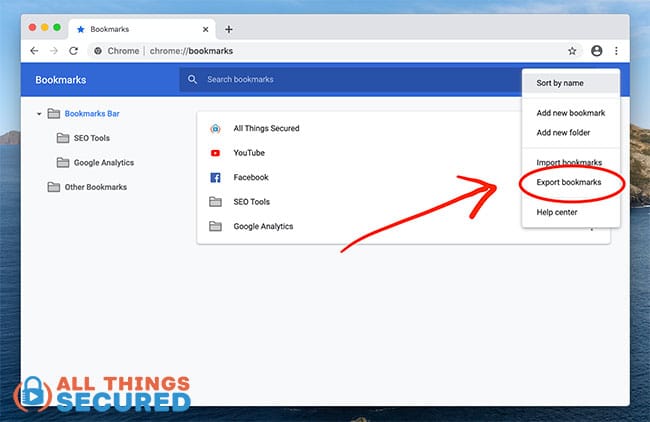Screen dimensions: 650x422
Task: Choose Export bookmarks from menu
Action: tap(569, 183)
